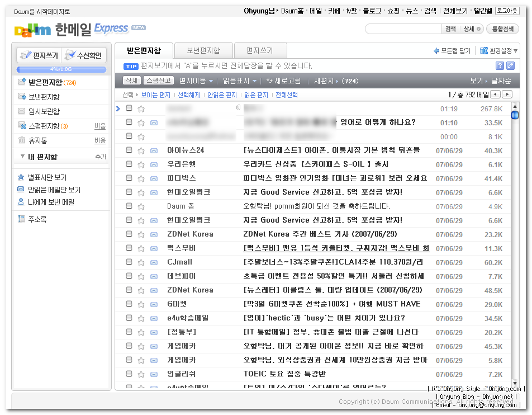Click envelope icon for e4u학습메일 hectic row
This screenshot has width=532, height=415.
(x=154, y=318)
